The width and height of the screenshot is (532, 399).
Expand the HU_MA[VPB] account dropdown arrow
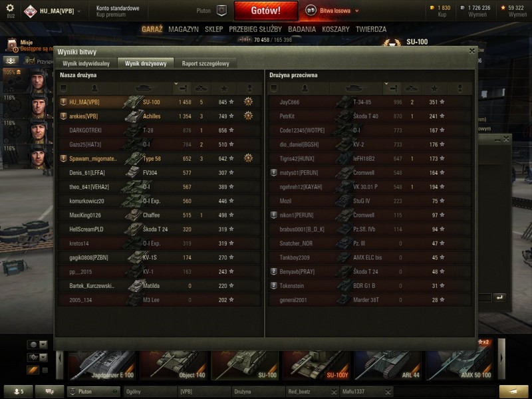[x=78, y=11]
